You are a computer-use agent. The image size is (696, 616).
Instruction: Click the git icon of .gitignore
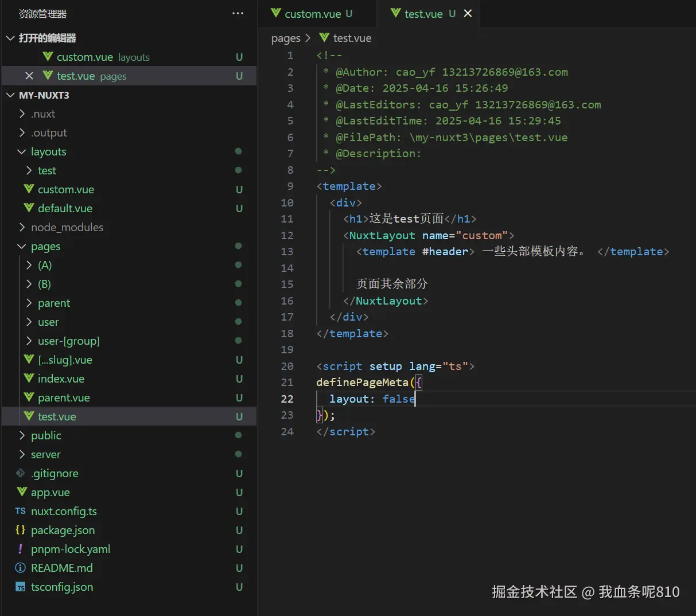21,473
